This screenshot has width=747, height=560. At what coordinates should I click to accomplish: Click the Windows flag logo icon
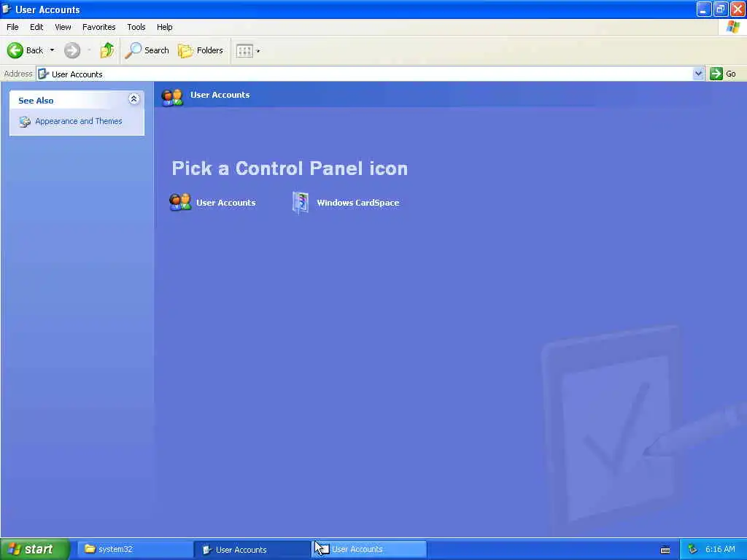[x=732, y=27]
